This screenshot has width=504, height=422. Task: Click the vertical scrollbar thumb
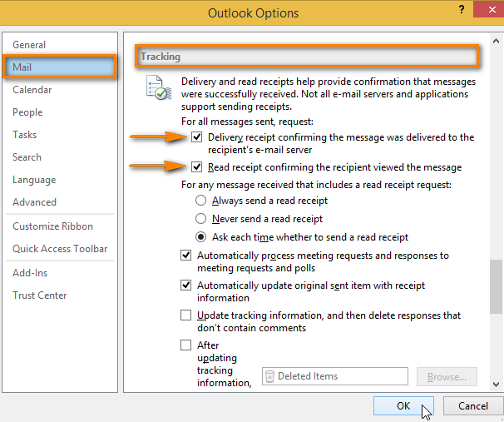click(496, 286)
